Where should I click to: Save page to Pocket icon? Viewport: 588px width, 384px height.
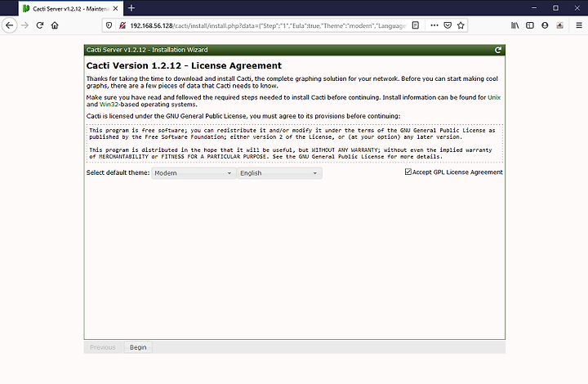pos(448,25)
